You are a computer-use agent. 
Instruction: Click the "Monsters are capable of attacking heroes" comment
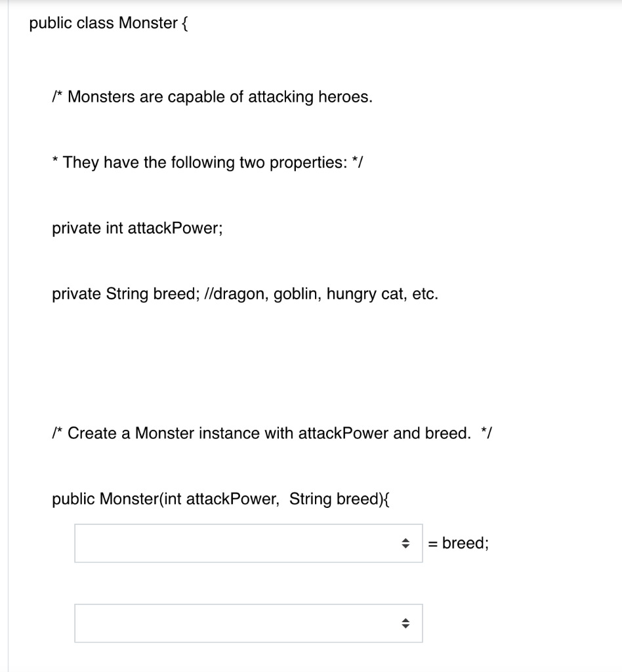tap(212, 96)
